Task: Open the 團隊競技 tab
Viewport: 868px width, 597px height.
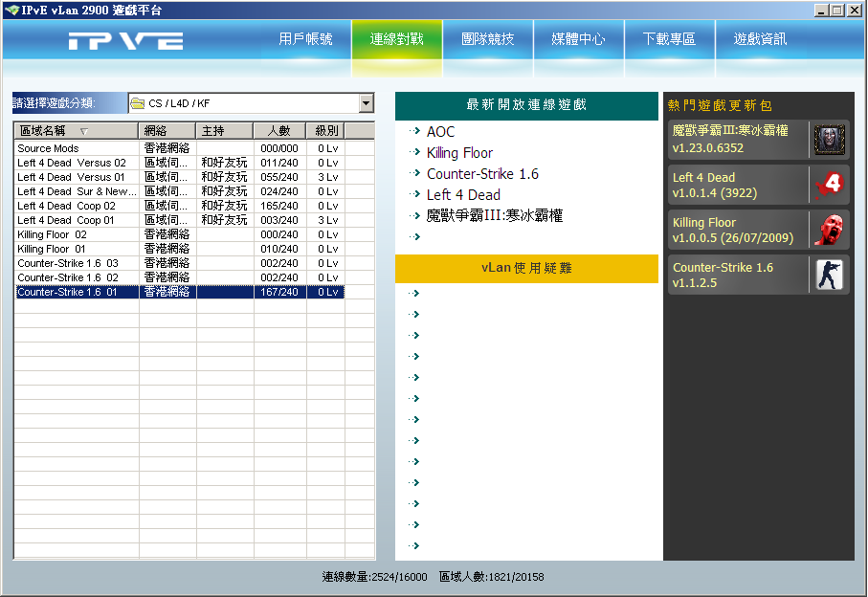Action: pos(487,40)
